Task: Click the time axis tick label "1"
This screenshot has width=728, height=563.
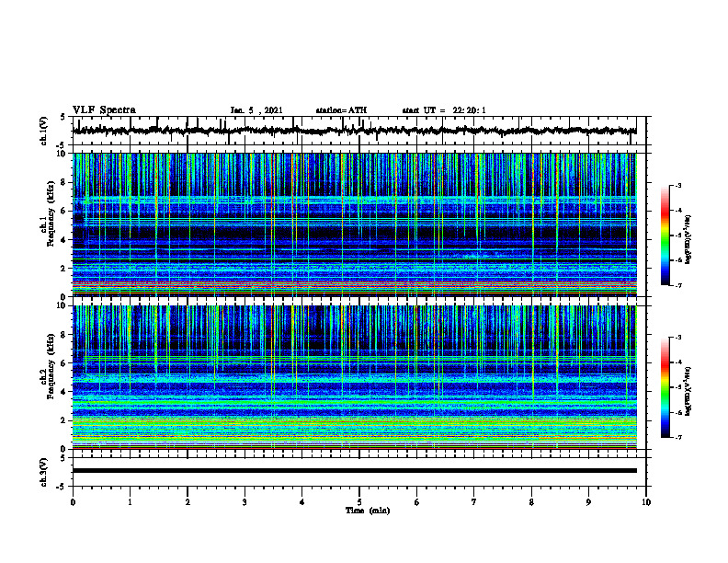Action: [130, 502]
